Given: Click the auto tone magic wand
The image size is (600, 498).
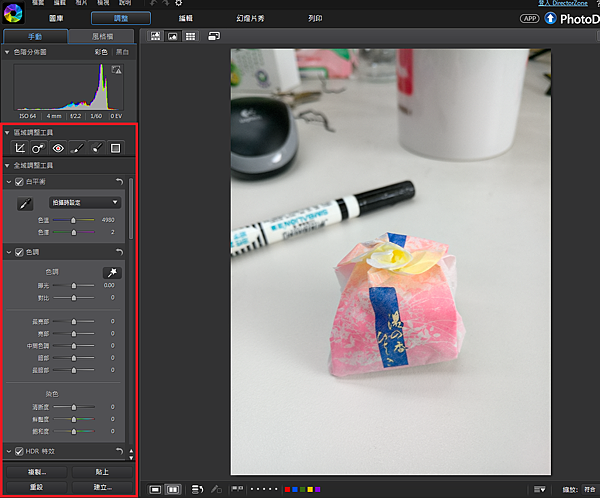Looking at the screenshot, I should click(x=112, y=273).
